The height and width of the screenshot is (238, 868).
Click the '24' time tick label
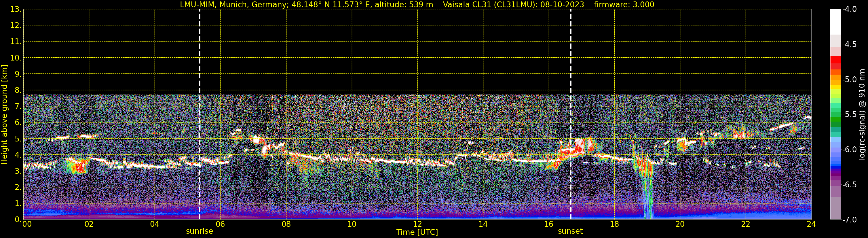click(811, 224)
